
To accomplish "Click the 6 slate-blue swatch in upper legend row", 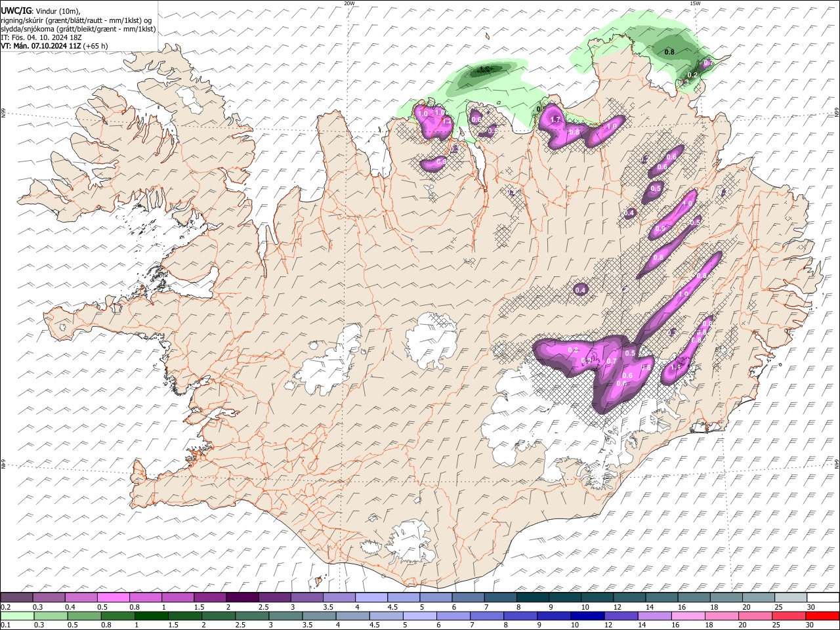I will tap(468, 598).
